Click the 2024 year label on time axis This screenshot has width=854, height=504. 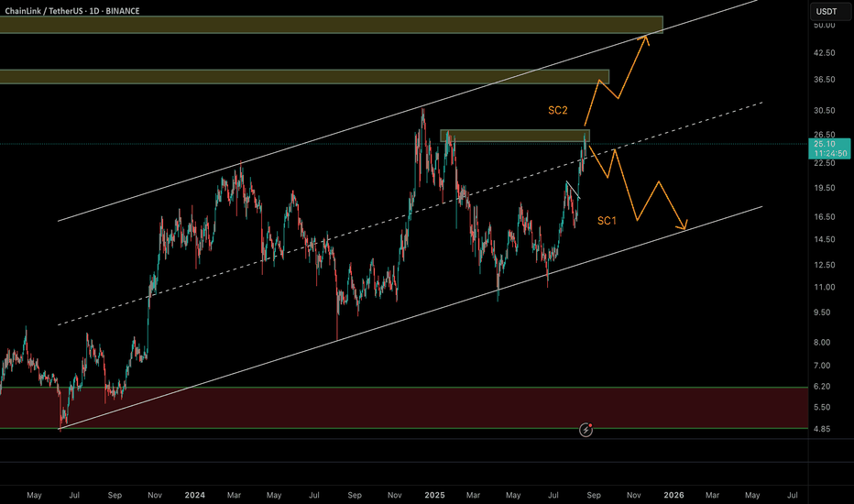tap(194, 495)
